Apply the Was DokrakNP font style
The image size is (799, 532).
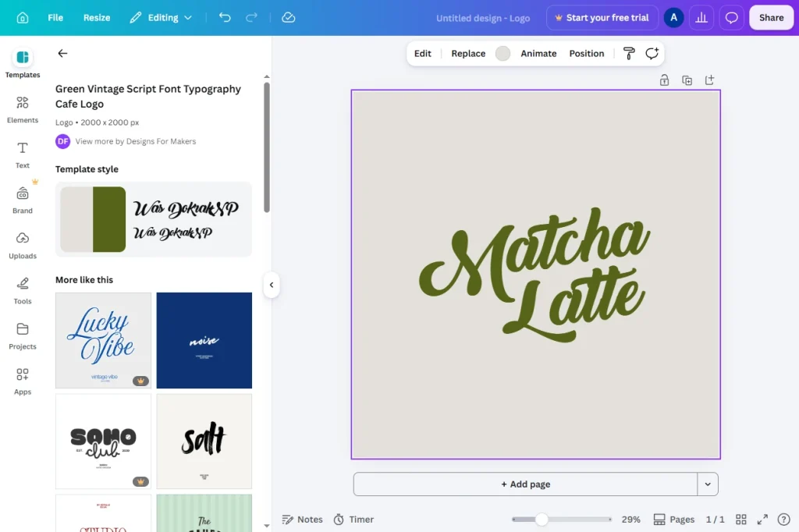click(x=186, y=220)
